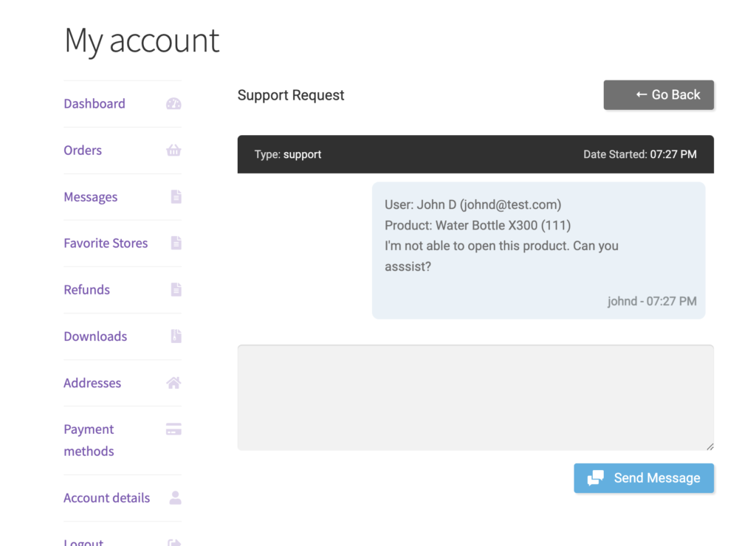
Task: Open the Orders menu link
Action: point(83,151)
